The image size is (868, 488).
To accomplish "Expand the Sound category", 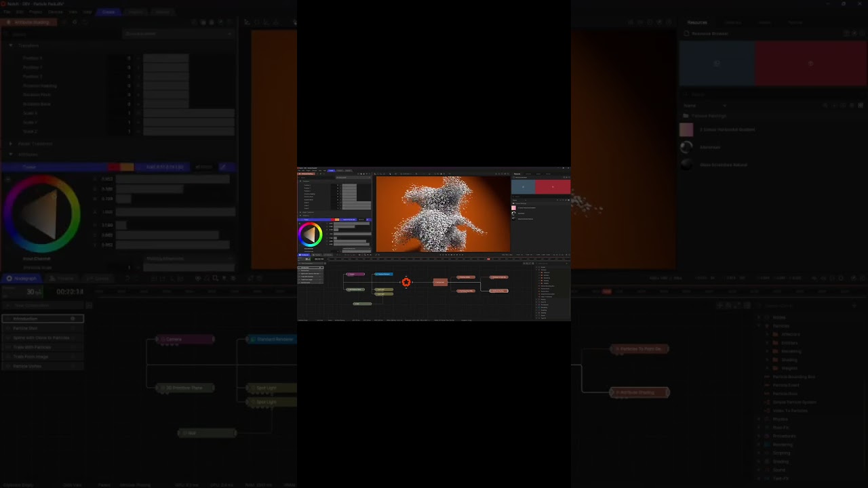I will click(x=759, y=470).
